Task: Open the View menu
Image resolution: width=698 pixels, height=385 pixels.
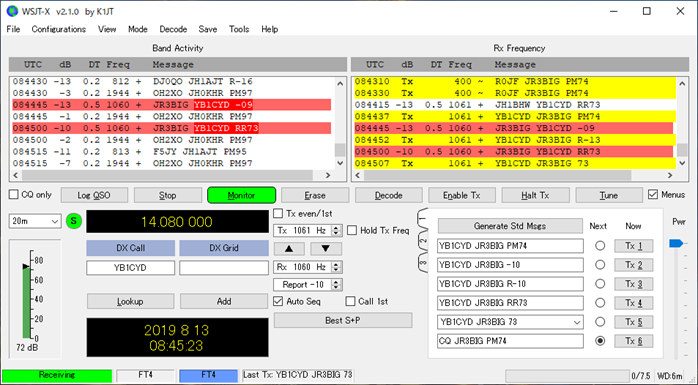Action: click(107, 29)
